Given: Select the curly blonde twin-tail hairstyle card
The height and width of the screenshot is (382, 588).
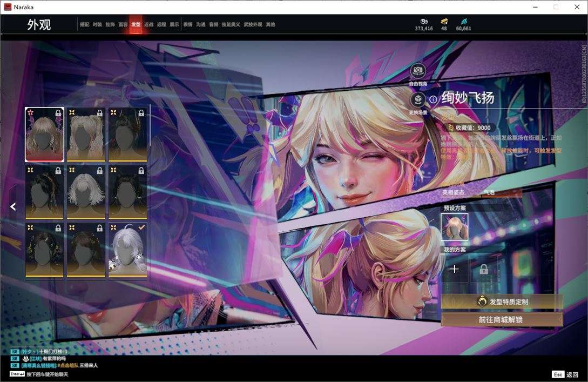Looking at the screenshot, I should click(86, 135).
